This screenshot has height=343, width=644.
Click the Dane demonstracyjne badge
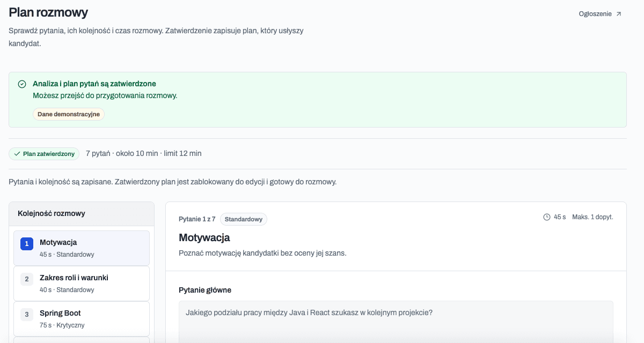coord(69,114)
